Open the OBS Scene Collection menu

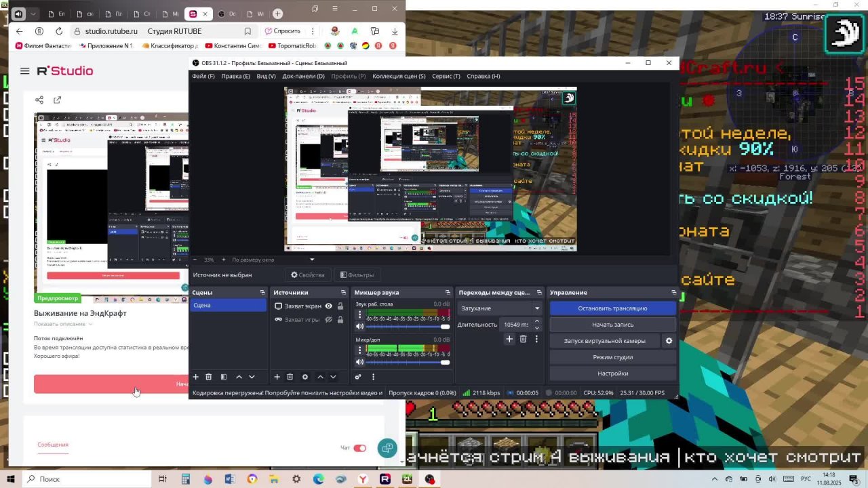[x=399, y=76]
